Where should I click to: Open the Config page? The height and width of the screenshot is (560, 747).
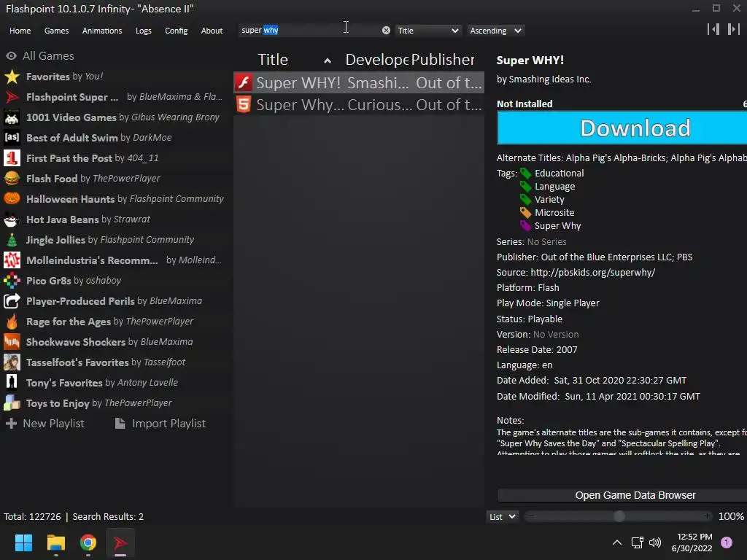pyautogui.click(x=177, y=31)
